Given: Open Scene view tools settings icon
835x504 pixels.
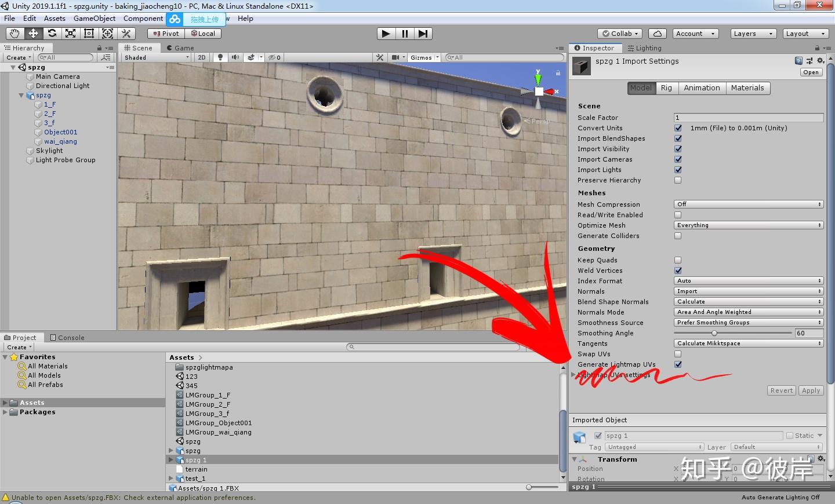Looking at the screenshot, I should 380,57.
